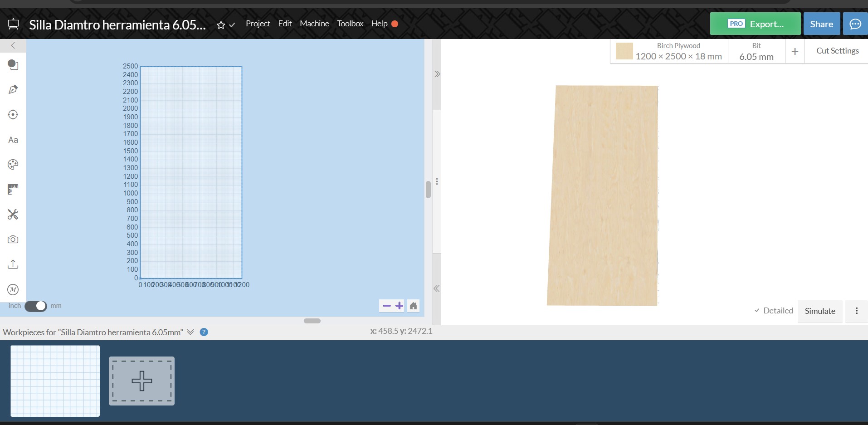Image resolution: width=868 pixels, height=425 pixels.
Task: Open the Text tool (Aa)
Action: (13, 140)
